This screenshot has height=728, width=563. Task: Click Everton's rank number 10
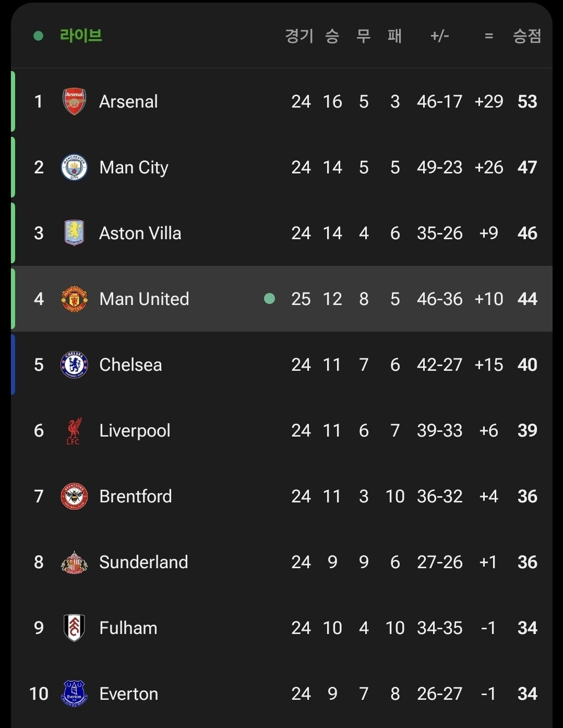point(39,694)
